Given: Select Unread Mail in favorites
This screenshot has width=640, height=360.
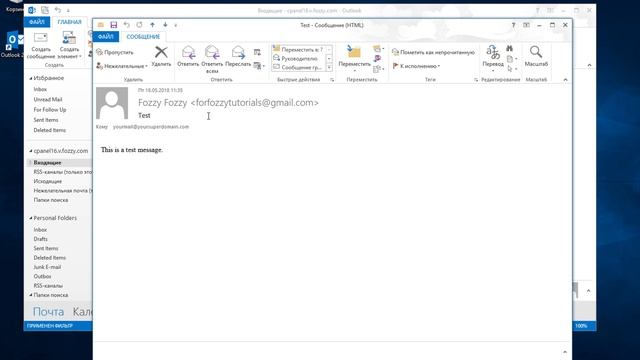Looking at the screenshot, I should pos(48,99).
